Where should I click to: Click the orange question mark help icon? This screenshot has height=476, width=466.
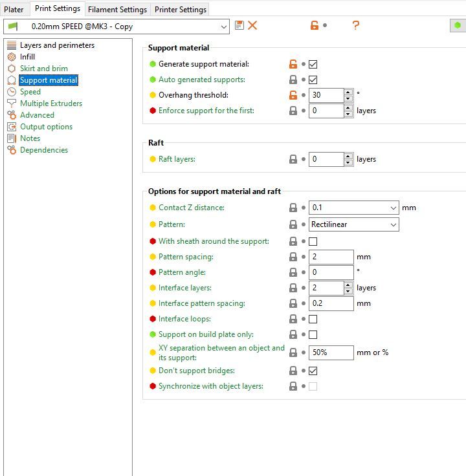(356, 25)
